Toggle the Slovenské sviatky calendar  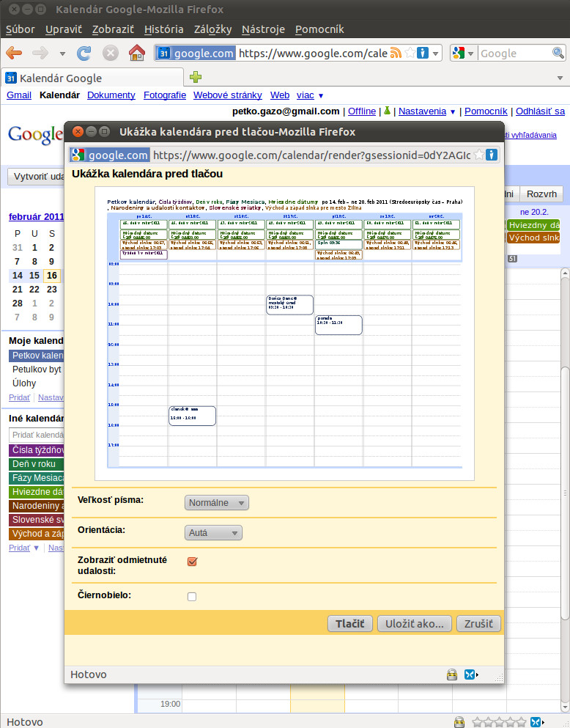pyautogui.click(x=36, y=520)
